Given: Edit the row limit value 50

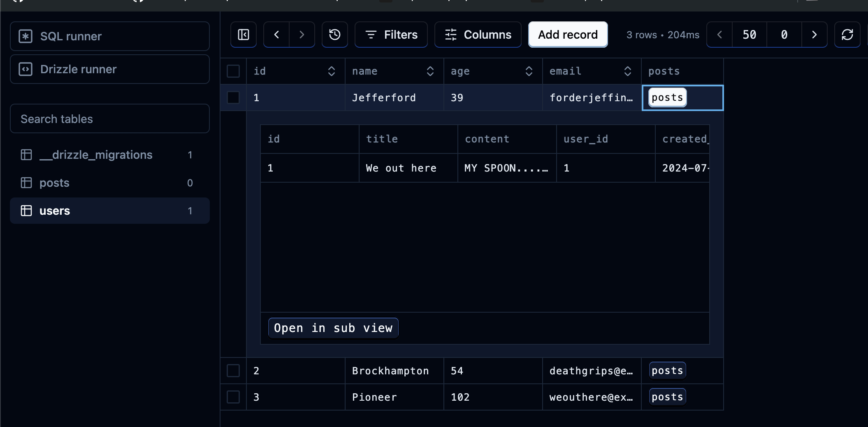Looking at the screenshot, I should tap(750, 35).
